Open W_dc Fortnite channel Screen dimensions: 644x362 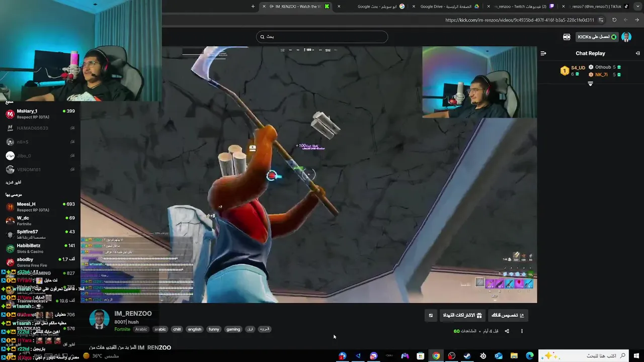pos(40,221)
